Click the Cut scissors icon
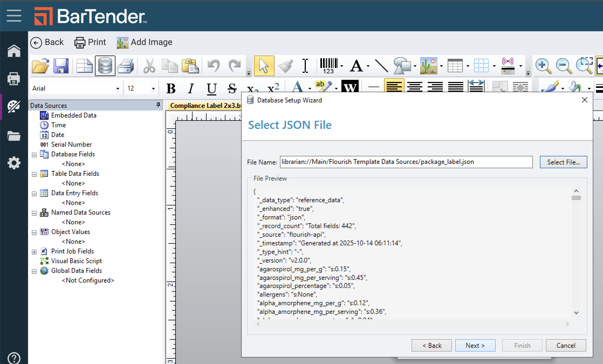Image resolution: width=603 pixels, height=364 pixels. coord(149,66)
